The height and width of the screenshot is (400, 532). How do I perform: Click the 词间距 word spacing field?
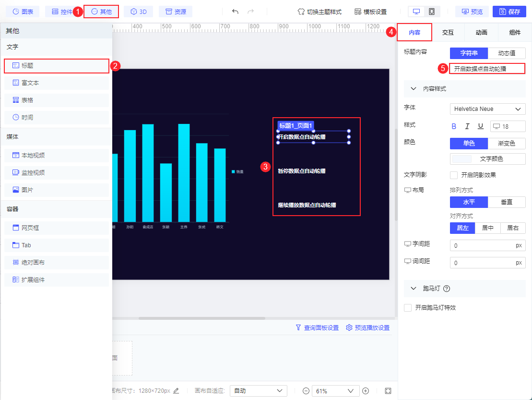coord(487,263)
